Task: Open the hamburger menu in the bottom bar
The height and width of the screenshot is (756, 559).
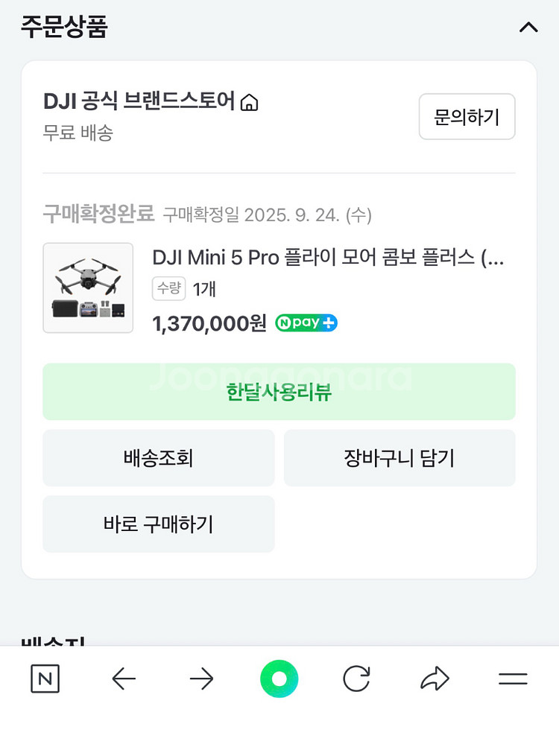Action: coord(513,679)
